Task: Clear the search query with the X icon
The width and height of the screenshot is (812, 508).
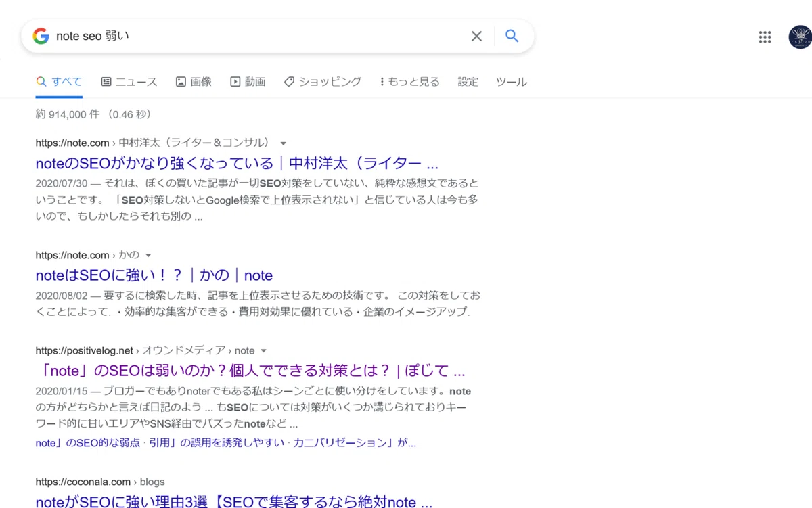Action: [x=477, y=36]
